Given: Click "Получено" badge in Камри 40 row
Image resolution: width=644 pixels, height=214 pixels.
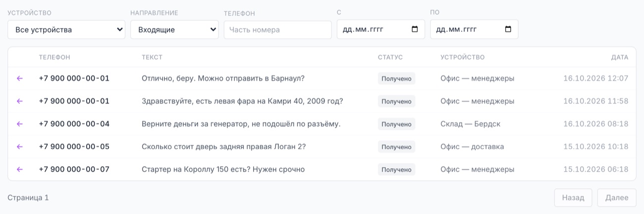Looking at the screenshot, I should pos(396,101).
